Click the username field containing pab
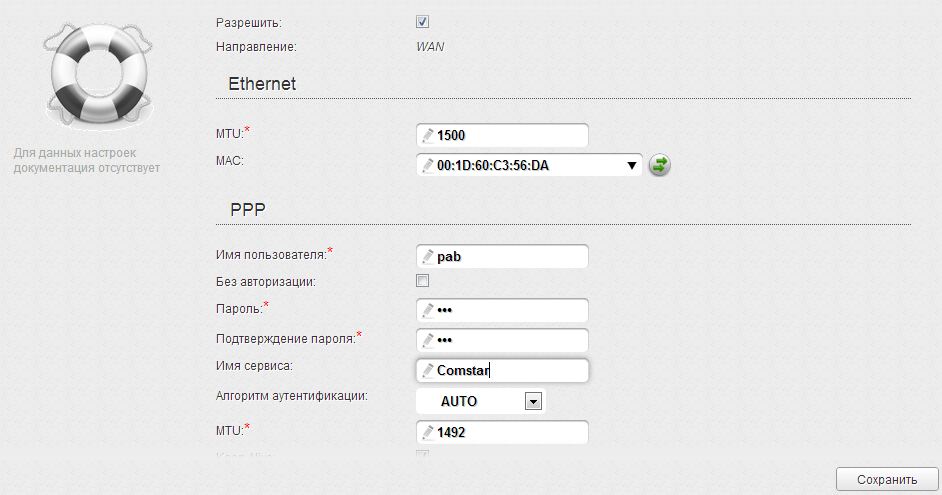Viewport: 942px width, 495px height. tap(510, 256)
